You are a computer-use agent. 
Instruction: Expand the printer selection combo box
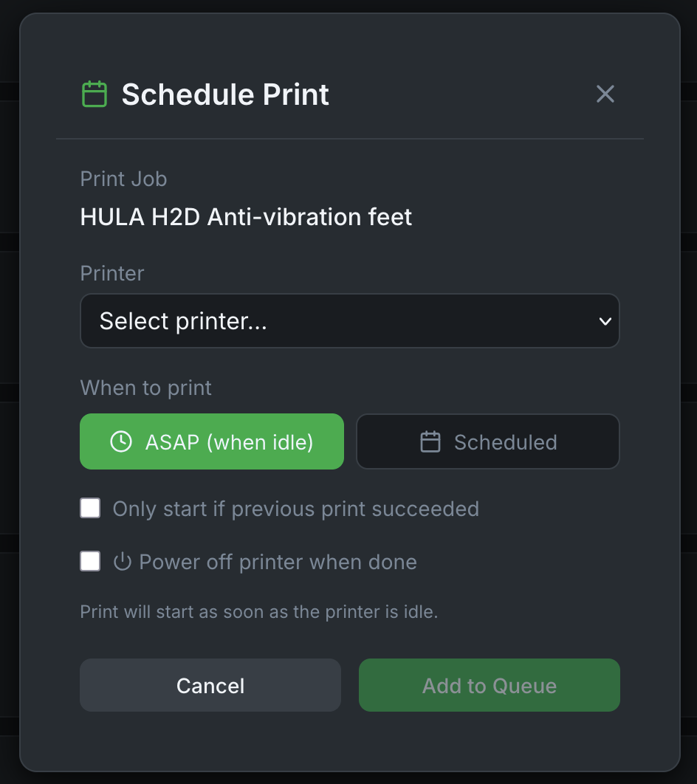pyautogui.click(x=349, y=321)
